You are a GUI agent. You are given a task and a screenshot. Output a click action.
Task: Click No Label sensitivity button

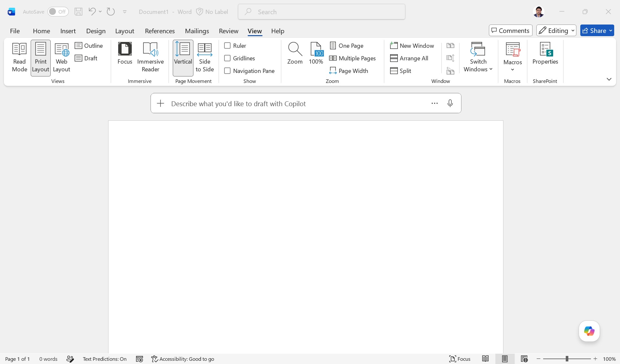pyautogui.click(x=212, y=12)
